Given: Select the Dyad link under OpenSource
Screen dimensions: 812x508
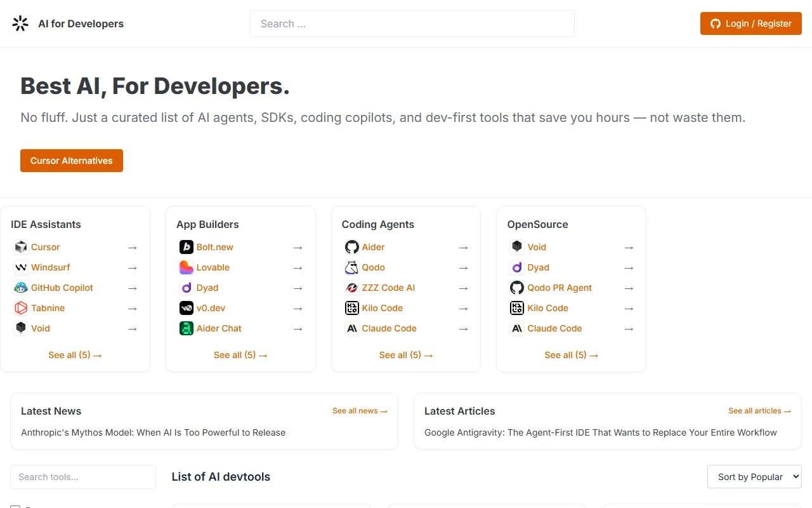Looking at the screenshot, I should pyautogui.click(x=539, y=267).
